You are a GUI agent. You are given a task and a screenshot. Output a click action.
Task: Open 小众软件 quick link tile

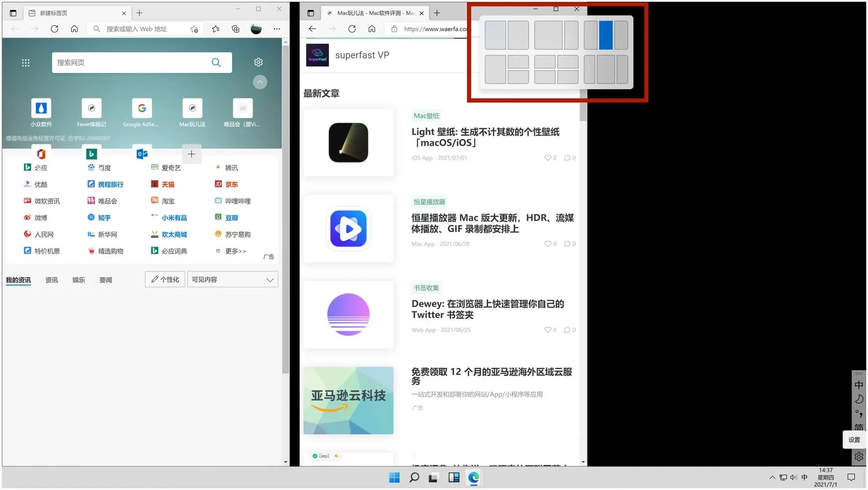coord(41,113)
